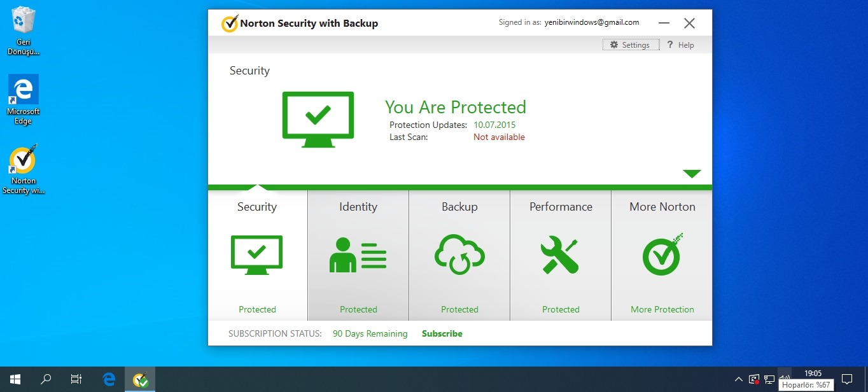This screenshot has width=868, height=392.
Task: Click the Backup cloud icon
Action: [459, 255]
